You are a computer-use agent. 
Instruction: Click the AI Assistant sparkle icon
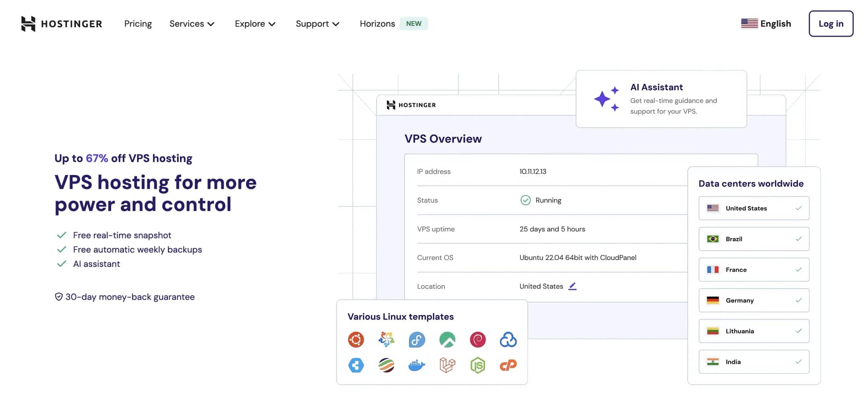tap(606, 99)
